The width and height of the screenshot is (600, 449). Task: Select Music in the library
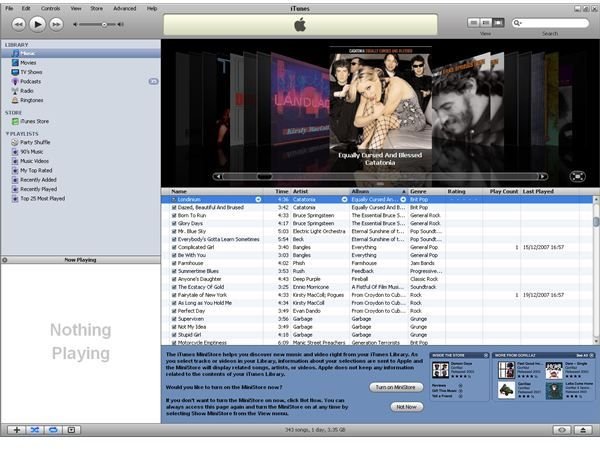point(80,53)
